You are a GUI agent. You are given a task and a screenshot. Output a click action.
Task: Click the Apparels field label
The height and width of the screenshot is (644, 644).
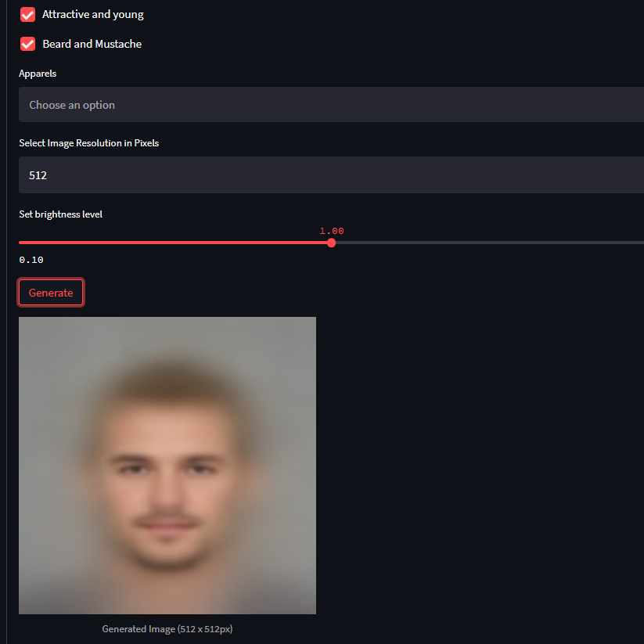coord(38,74)
